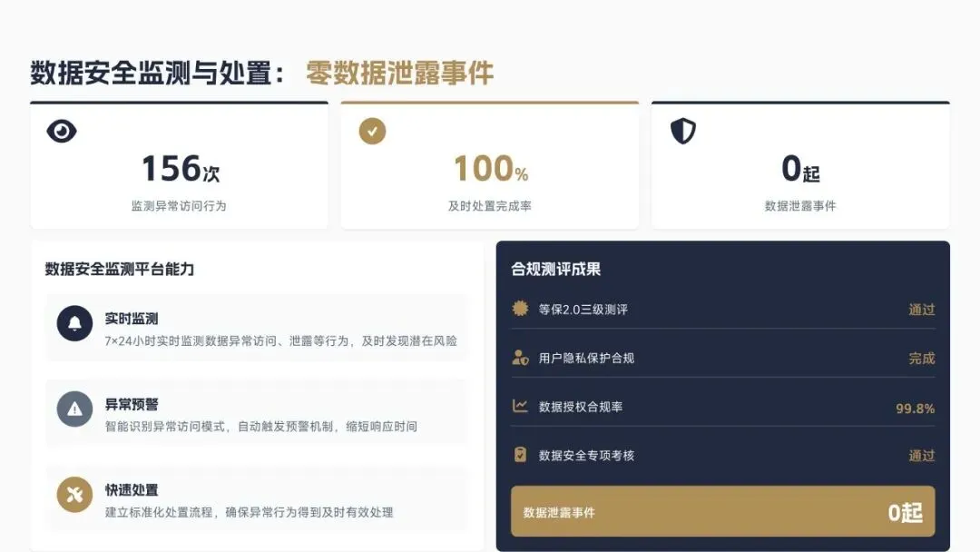Click the clipboard check icon beside 数据安全专项考核

point(520,455)
